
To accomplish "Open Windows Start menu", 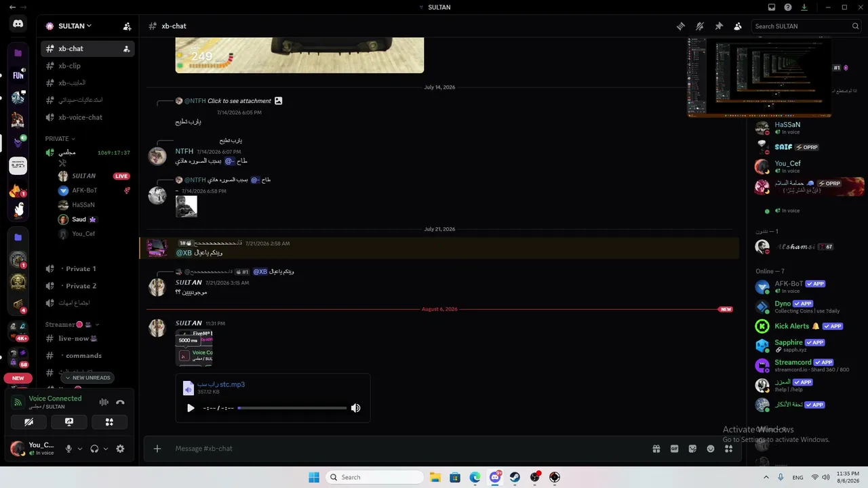I will click(314, 477).
